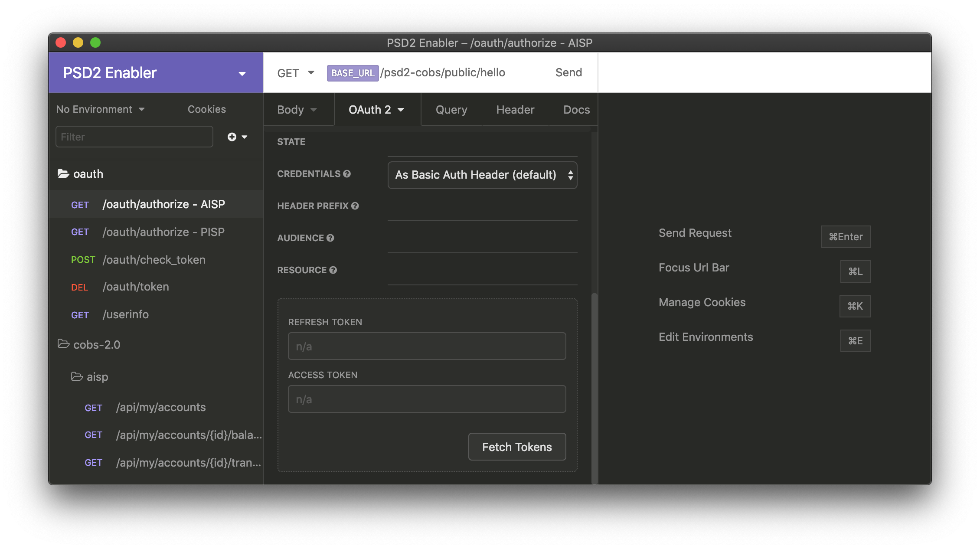Switch to the Body tab
This screenshot has width=980, height=549.
[297, 110]
